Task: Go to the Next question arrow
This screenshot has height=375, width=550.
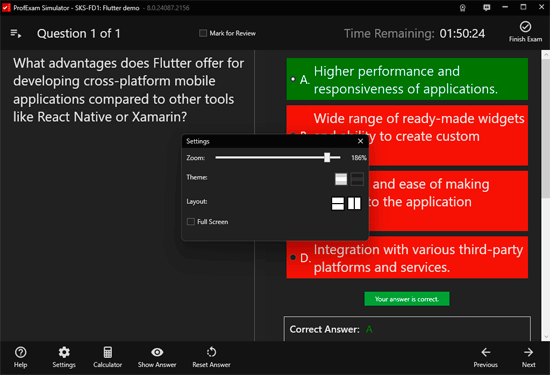Action: (529, 352)
